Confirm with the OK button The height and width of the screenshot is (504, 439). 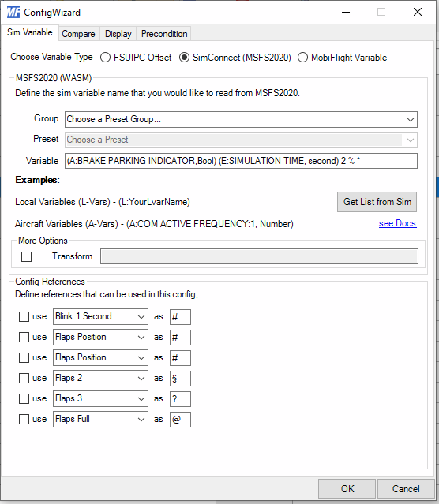pyautogui.click(x=347, y=489)
